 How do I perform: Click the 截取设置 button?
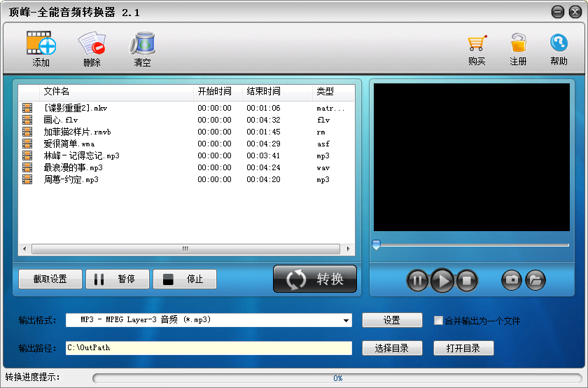click(x=50, y=279)
